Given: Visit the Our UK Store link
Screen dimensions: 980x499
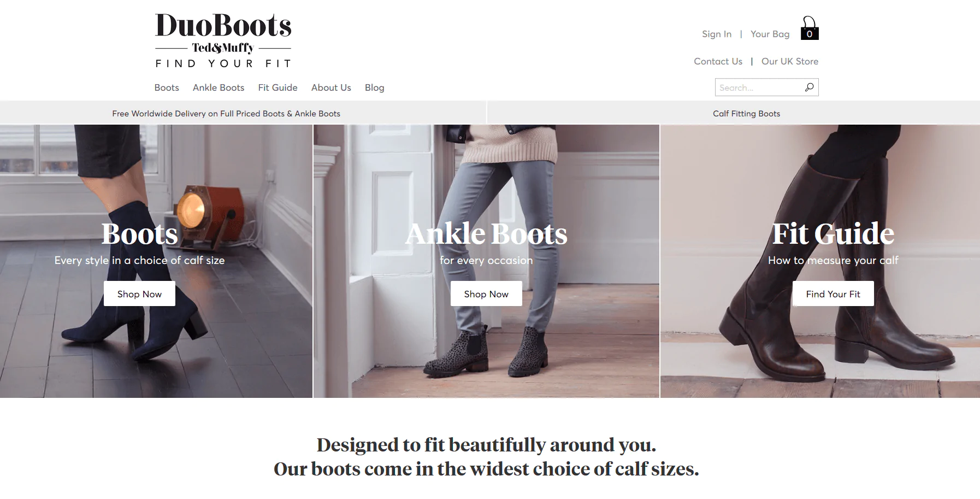Looking at the screenshot, I should 790,61.
